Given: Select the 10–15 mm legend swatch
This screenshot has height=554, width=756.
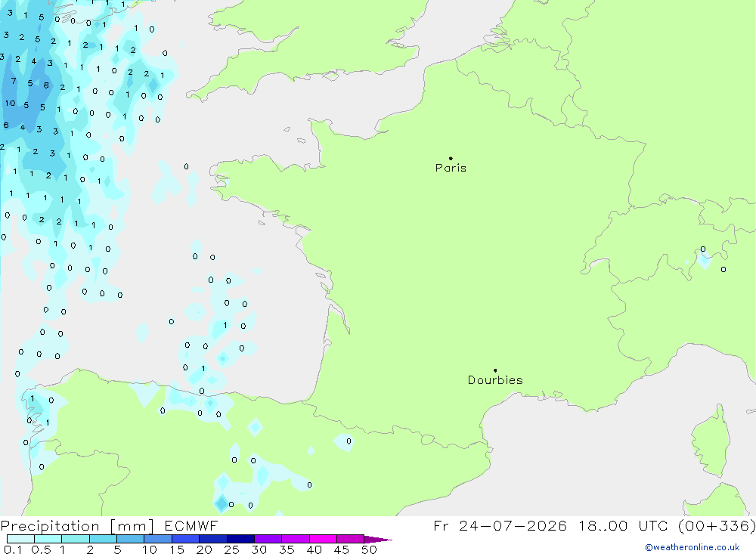Looking at the screenshot, I should (x=158, y=539).
